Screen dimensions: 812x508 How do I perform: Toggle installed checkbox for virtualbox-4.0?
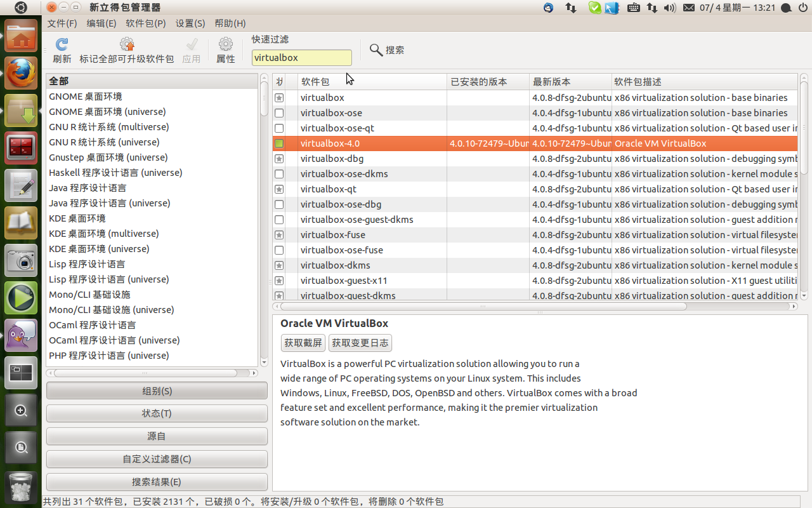279,144
